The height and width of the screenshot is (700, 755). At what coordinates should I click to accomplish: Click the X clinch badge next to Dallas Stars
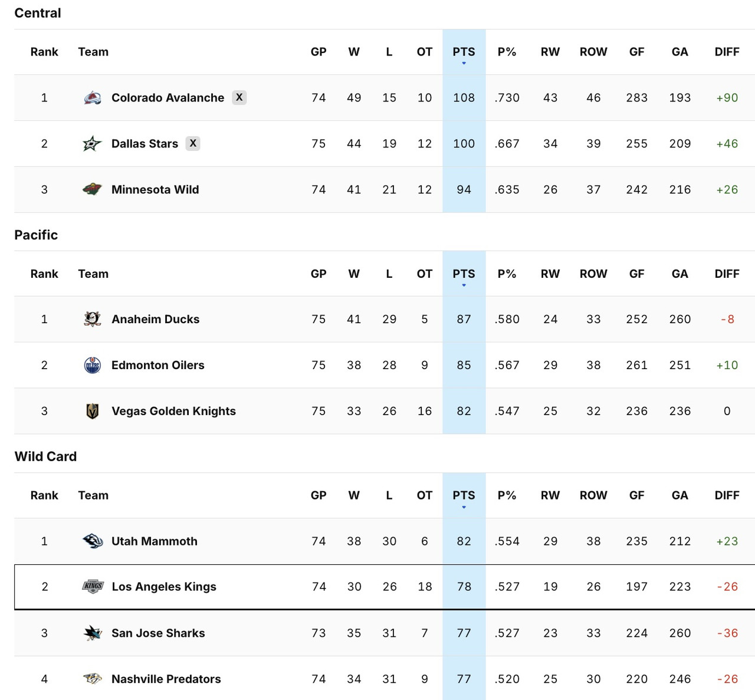tap(193, 143)
